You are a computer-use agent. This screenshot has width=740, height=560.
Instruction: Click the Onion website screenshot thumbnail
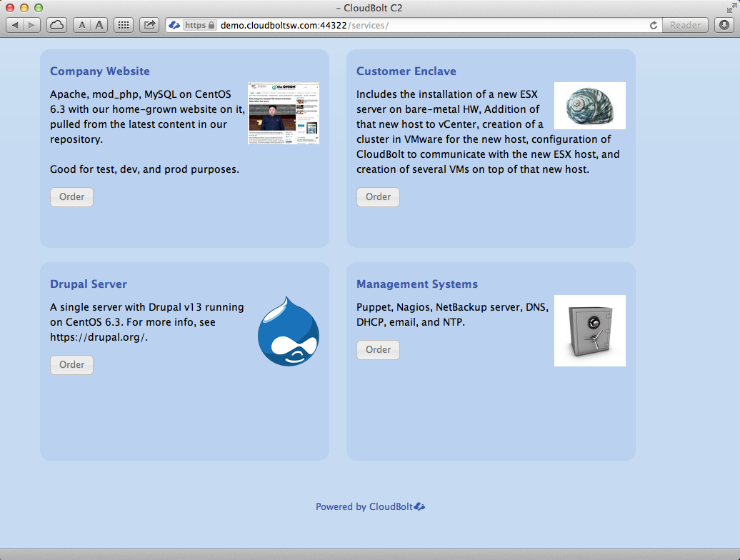pos(284,114)
